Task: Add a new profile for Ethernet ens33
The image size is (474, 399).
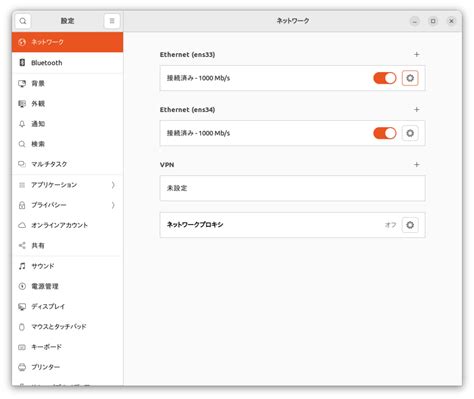Action: point(416,54)
